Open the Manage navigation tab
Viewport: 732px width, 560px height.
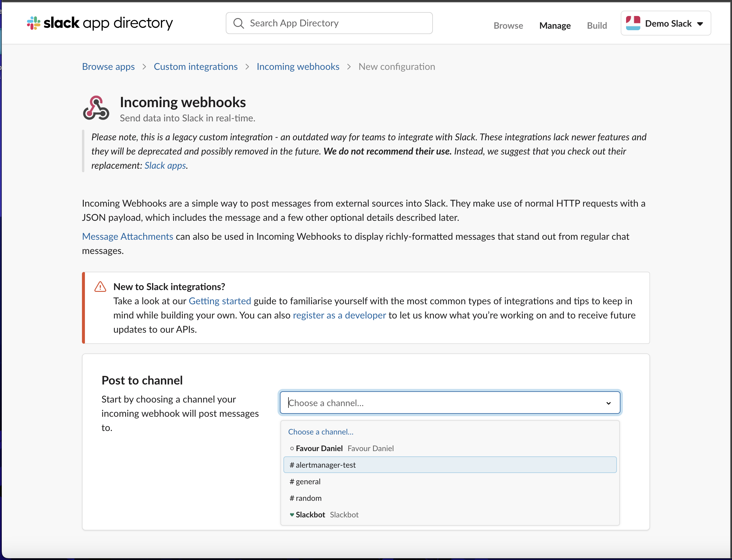click(555, 25)
